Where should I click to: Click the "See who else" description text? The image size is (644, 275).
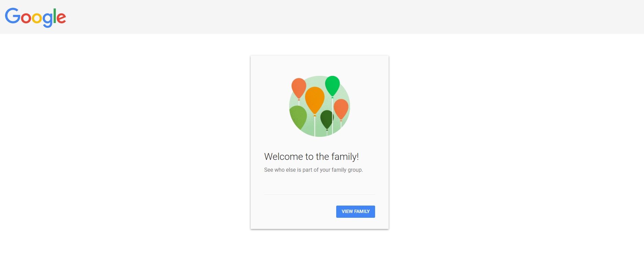pos(313,170)
